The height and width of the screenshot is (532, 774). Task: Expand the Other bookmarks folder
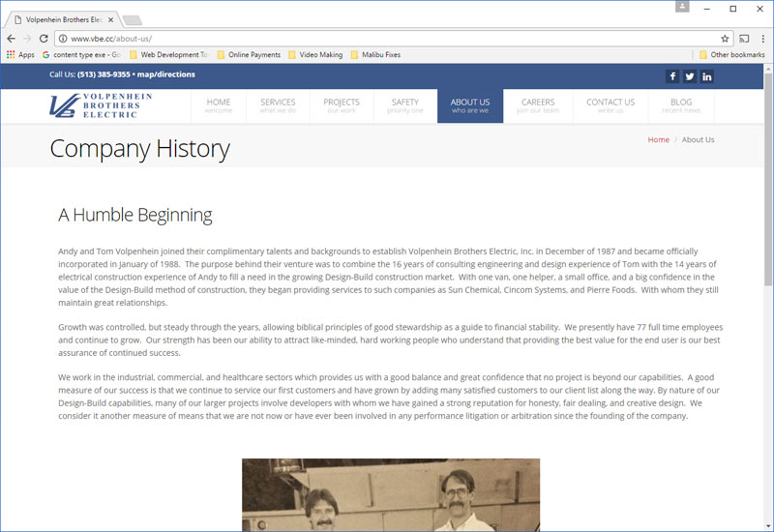732,55
